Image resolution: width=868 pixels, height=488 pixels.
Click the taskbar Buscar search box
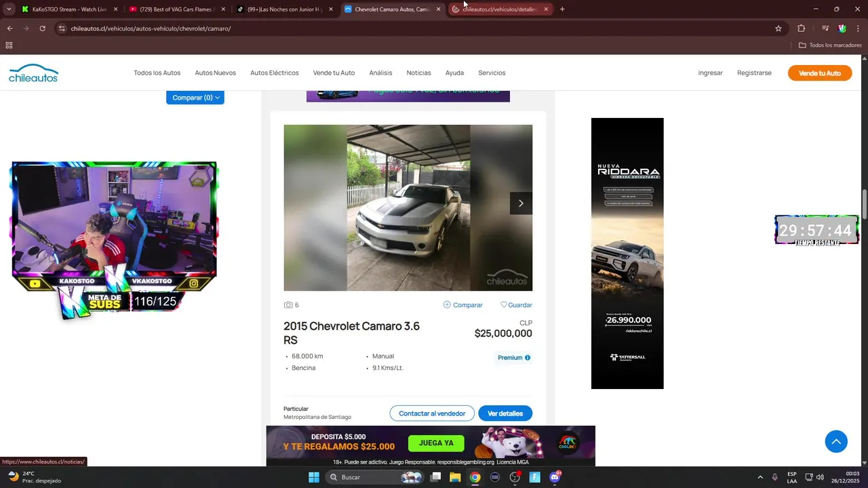click(x=374, y=477)
